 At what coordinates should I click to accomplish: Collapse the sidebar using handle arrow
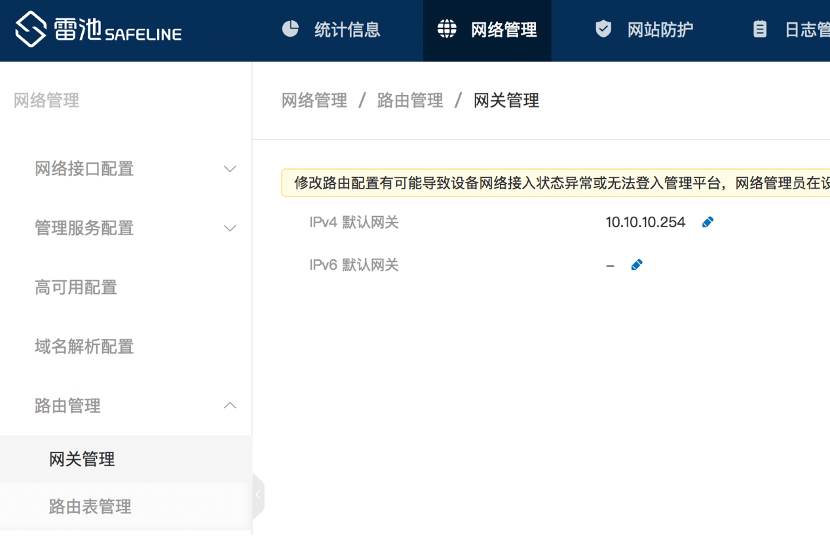(258, 494)
